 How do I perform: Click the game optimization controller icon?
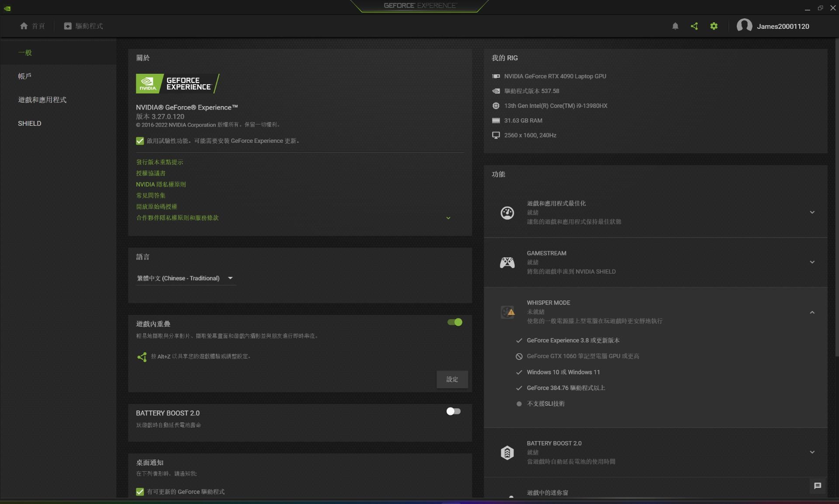click(x=507, y=213)
